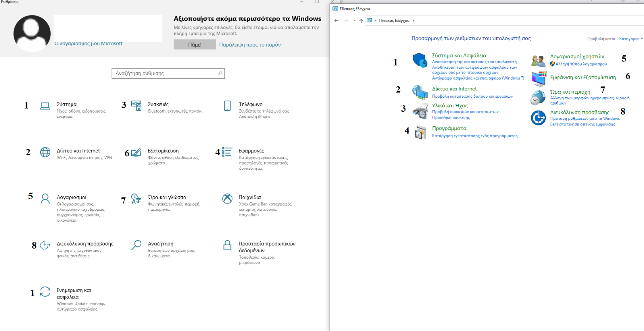Click Πίνακας Ελέγχου breadcrumb in address bar
This screenshot has height=331, width=644.
point(394,21)
